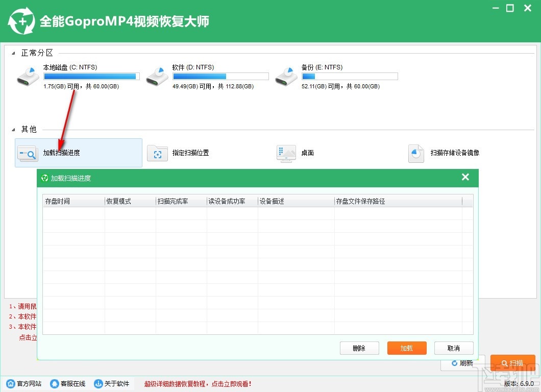Maximize the application window
This screenshot has width=541, height=392.
coord(510,8)
